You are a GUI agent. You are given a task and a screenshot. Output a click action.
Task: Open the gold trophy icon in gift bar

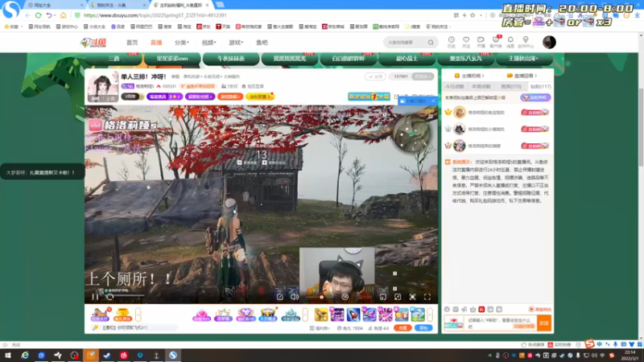(x=122, y=315)
